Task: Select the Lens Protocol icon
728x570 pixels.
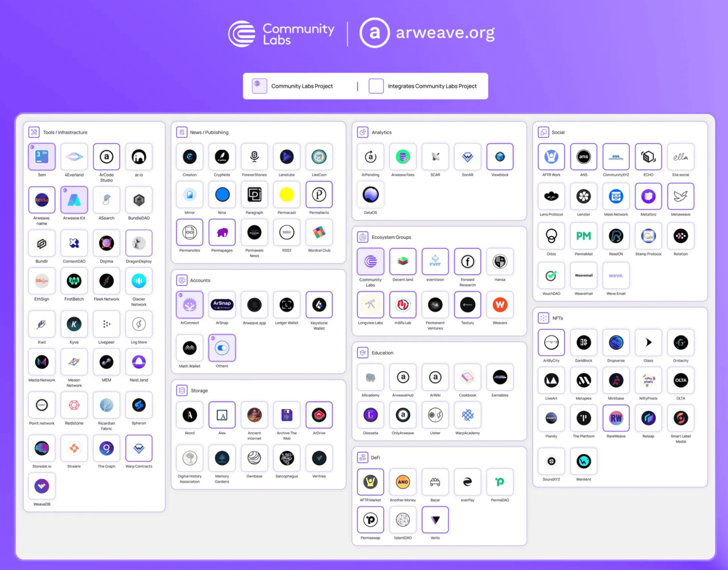Action: (x=551, y=197)
